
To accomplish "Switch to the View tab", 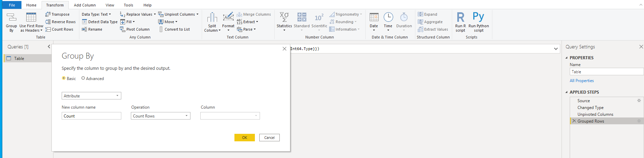I will coord(110,5).
